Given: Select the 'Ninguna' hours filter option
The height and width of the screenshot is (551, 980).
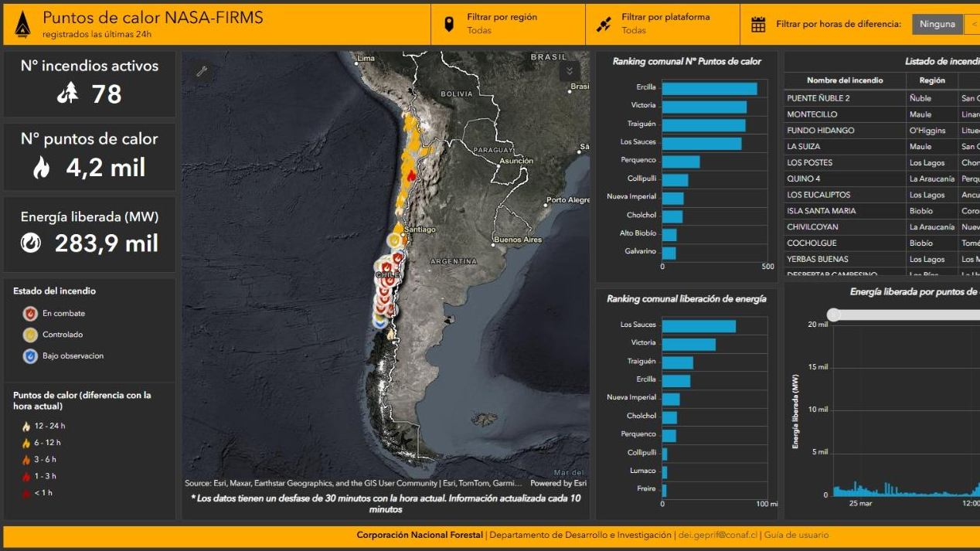Looking at the screenshot, I should [937, 24].
